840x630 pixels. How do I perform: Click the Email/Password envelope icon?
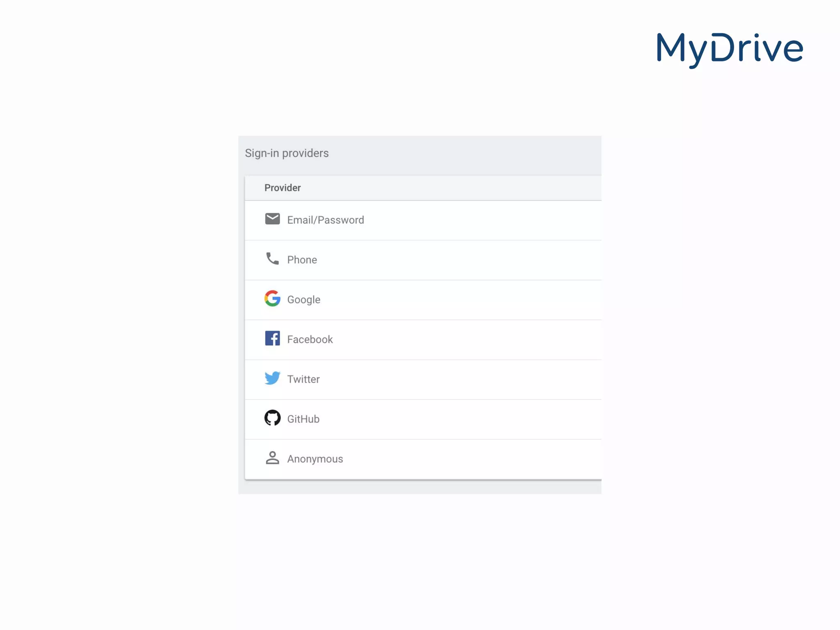[272, 219]
